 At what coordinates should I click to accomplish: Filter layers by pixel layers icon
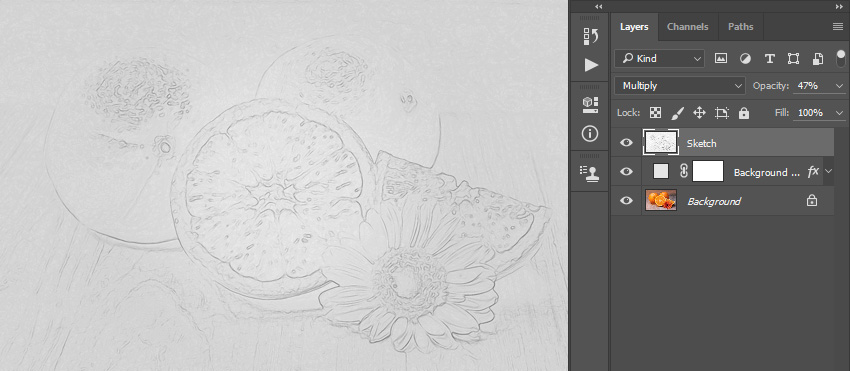[720, 59]
